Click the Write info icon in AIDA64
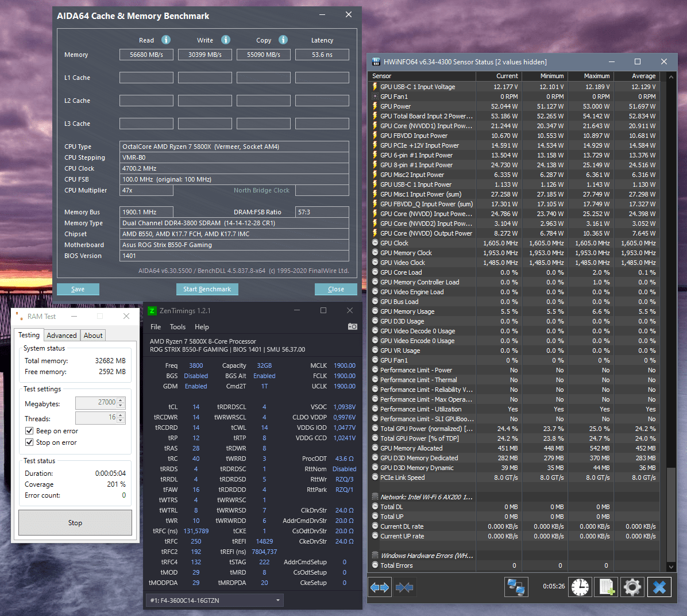This screenshot has width=687, height=616. pos(226,40)
